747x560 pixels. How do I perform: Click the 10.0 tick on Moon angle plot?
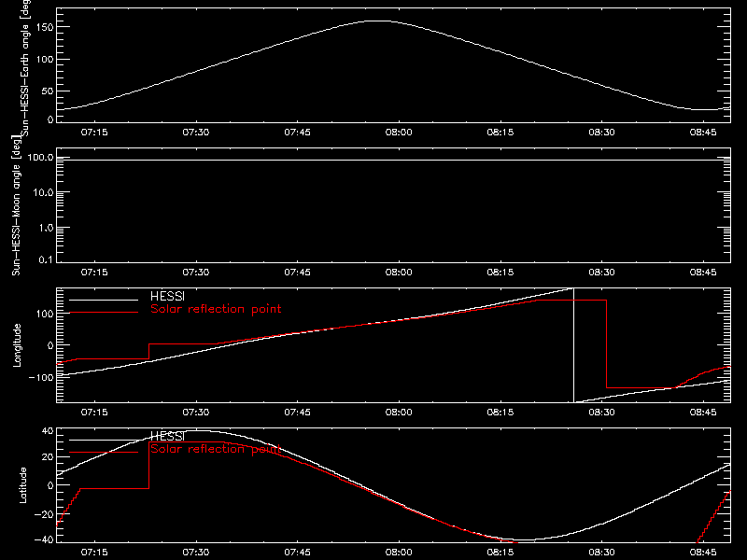coord(44,193)
